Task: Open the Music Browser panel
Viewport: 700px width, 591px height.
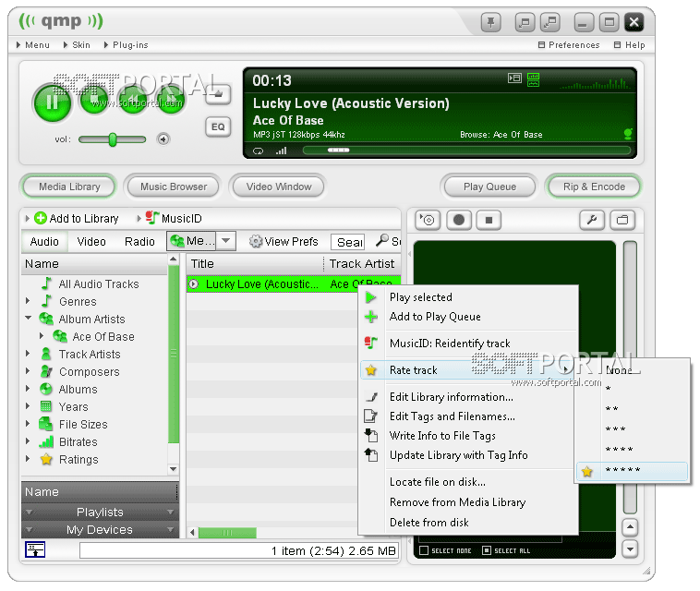Action: tap(174, 187)
